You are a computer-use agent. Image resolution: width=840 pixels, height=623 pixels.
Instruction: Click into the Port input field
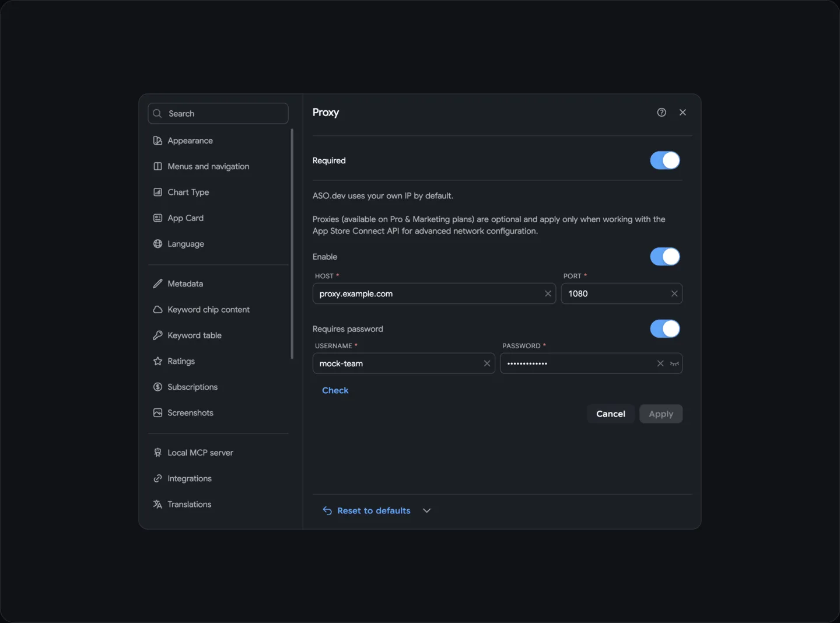[x=622, y=294]
